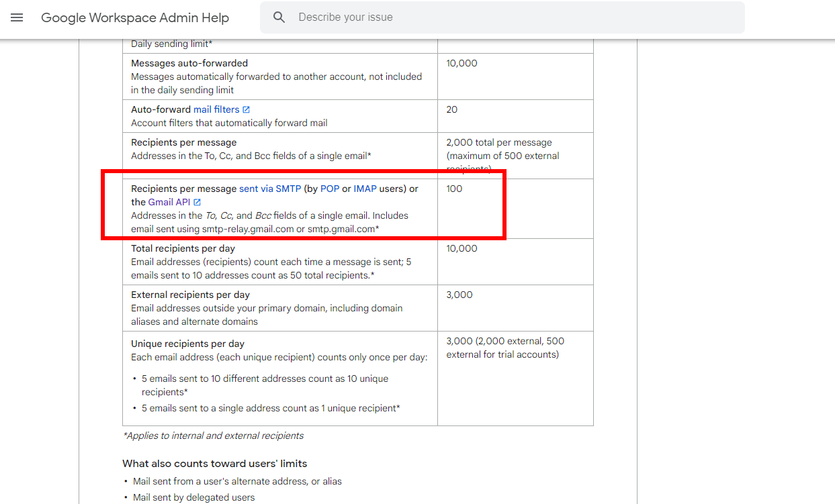This screenshot has height=504, width=835.
Task: Click 'Mail sent by delegated users' bullet
Action: pos(193,497)
